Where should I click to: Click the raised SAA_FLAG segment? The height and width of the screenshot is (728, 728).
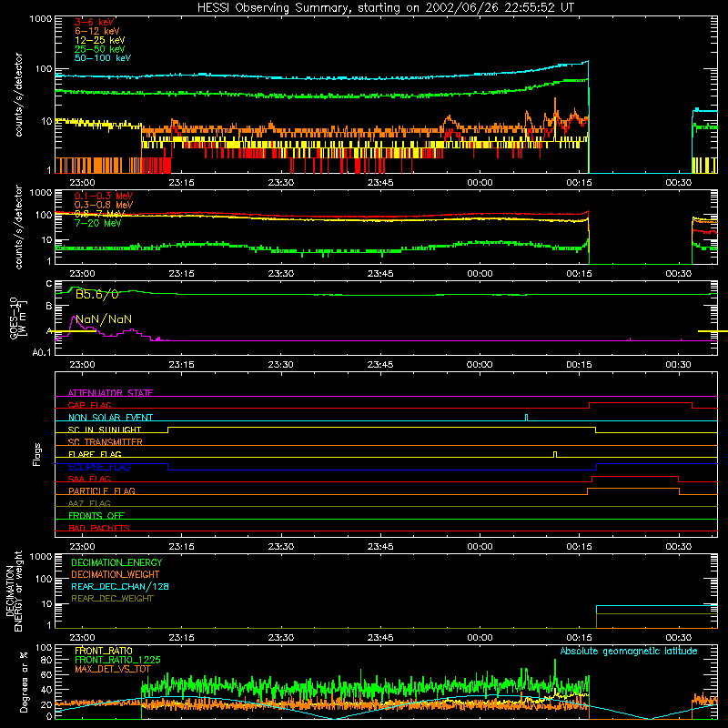[x=635, y=476]
